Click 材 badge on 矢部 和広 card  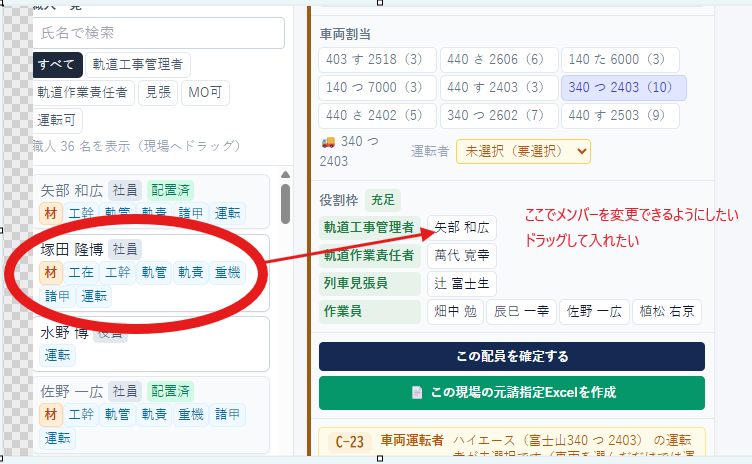tap(51, 213)
